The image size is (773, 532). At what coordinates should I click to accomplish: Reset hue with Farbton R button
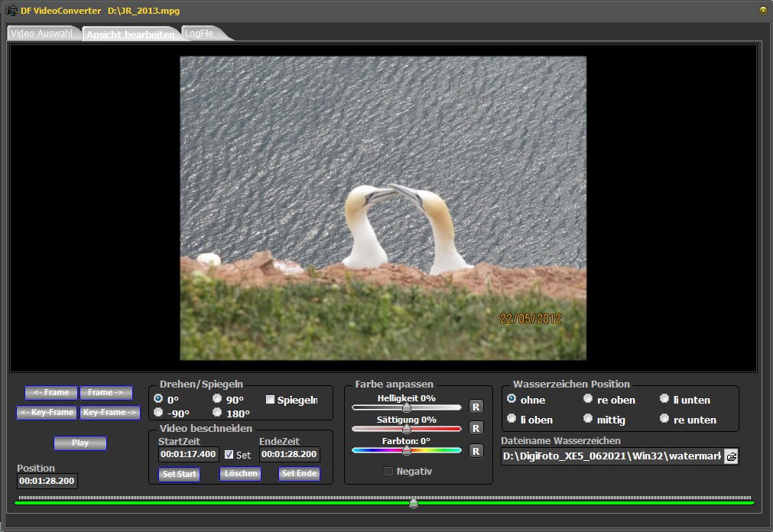476,451
